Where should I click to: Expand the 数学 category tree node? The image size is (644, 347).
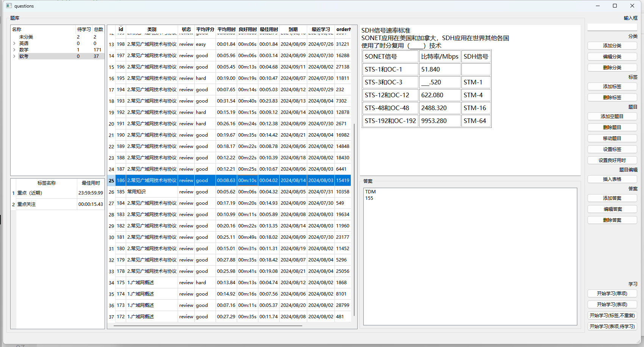(x=14, y=50)
